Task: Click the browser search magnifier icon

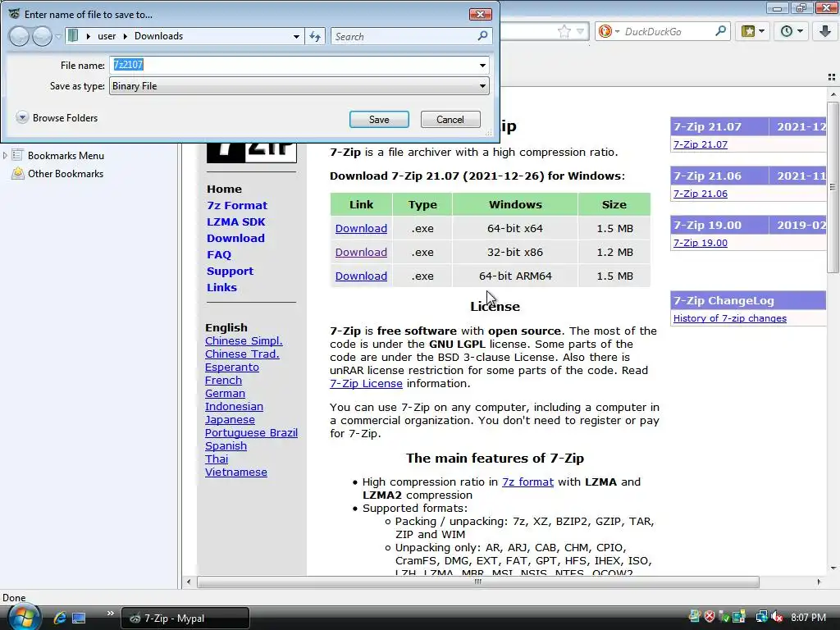Action: 720,31
